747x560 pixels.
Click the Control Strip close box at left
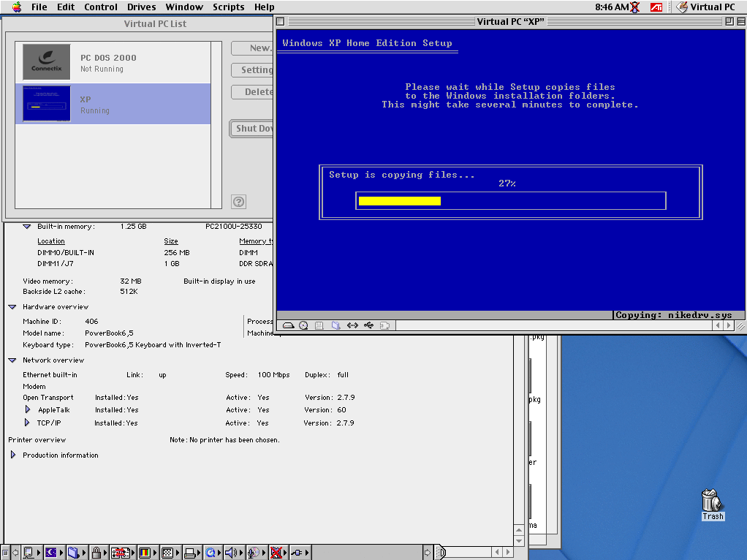pos(5,553)
